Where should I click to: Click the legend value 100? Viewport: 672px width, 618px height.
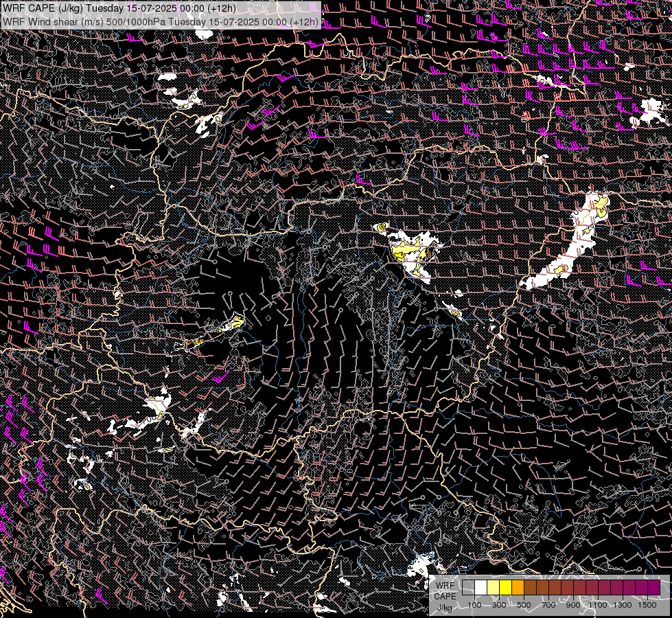[474, 605]
